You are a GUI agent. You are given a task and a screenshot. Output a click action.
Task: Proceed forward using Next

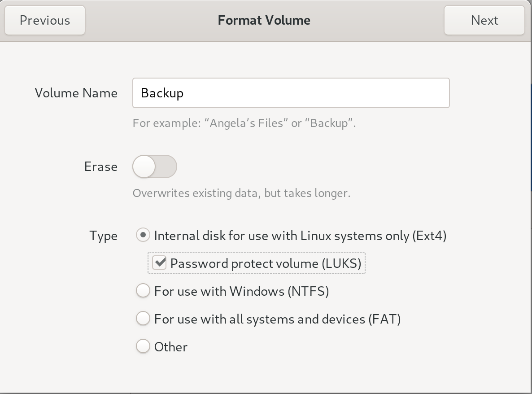click(x=484, y=20)
